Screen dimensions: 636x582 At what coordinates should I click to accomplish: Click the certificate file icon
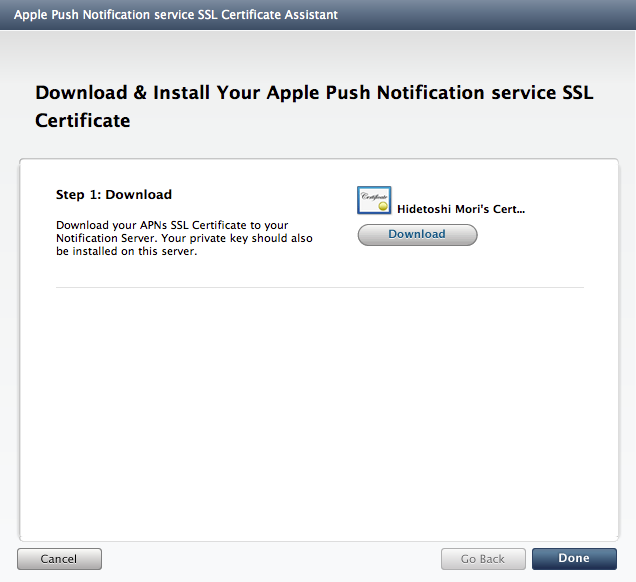pos(374,200)
